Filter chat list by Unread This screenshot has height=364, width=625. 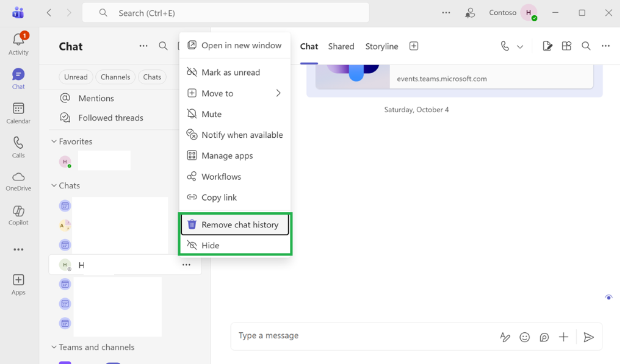point(76,77)
